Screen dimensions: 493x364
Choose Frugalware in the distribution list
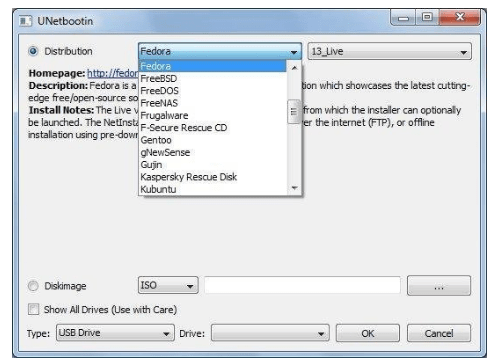click(213, 115)
